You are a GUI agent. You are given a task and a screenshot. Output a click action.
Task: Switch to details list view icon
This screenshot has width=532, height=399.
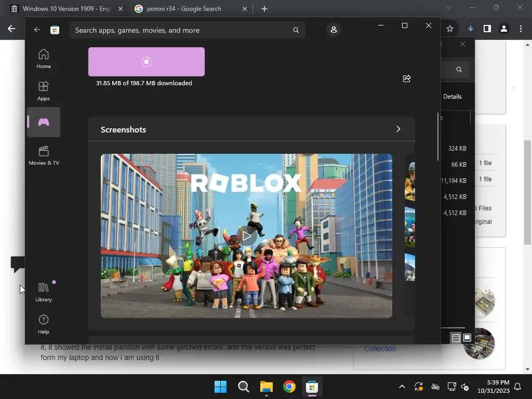point(456,338)
